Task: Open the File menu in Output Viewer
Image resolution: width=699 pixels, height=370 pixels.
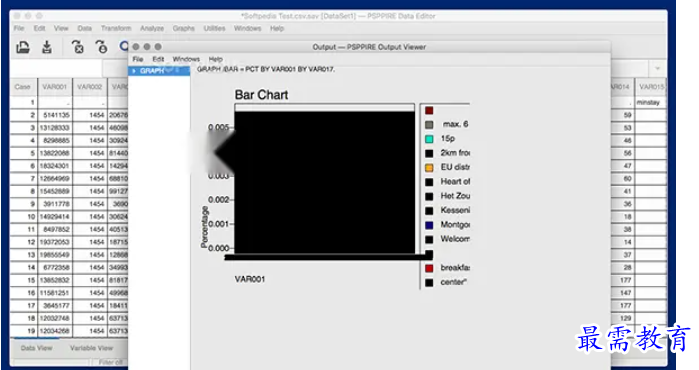Action: coord(138,59)
